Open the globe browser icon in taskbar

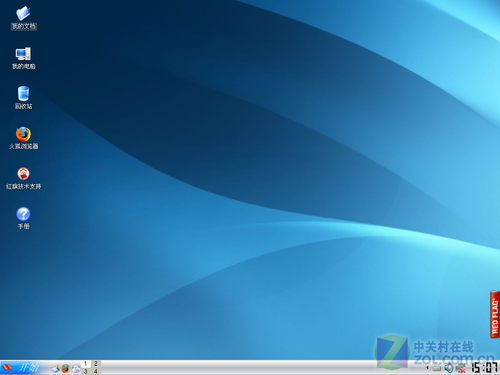pos(76,368)
